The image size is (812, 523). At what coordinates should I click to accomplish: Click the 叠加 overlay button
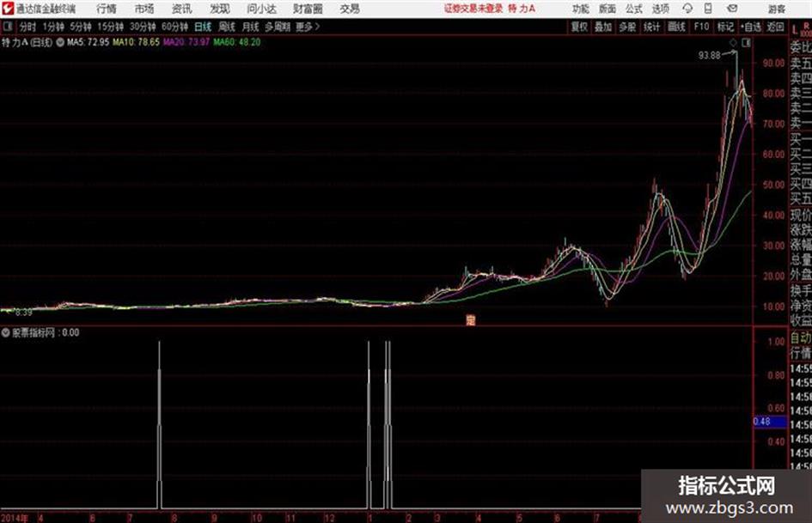pyautogui.click(x=603, y=27)
